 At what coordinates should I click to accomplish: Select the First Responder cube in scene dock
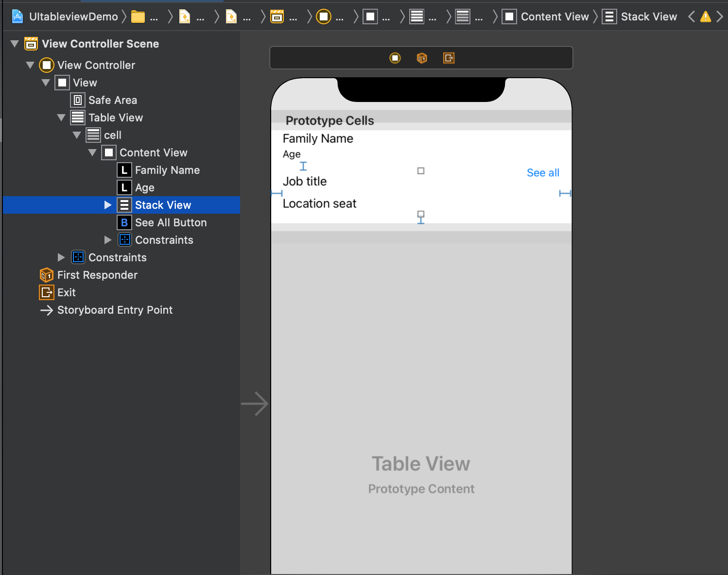point(46,275)
